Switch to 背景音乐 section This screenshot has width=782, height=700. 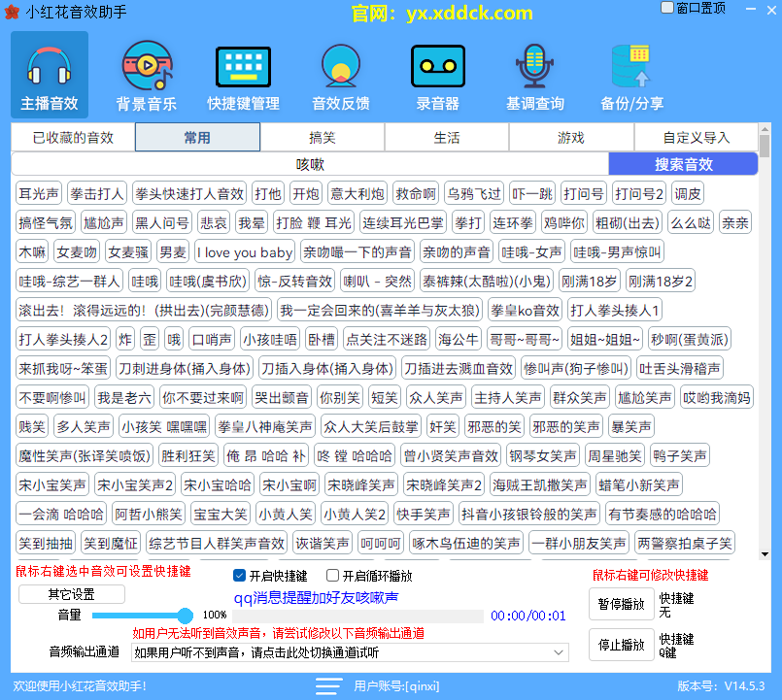tap(145, 75)
